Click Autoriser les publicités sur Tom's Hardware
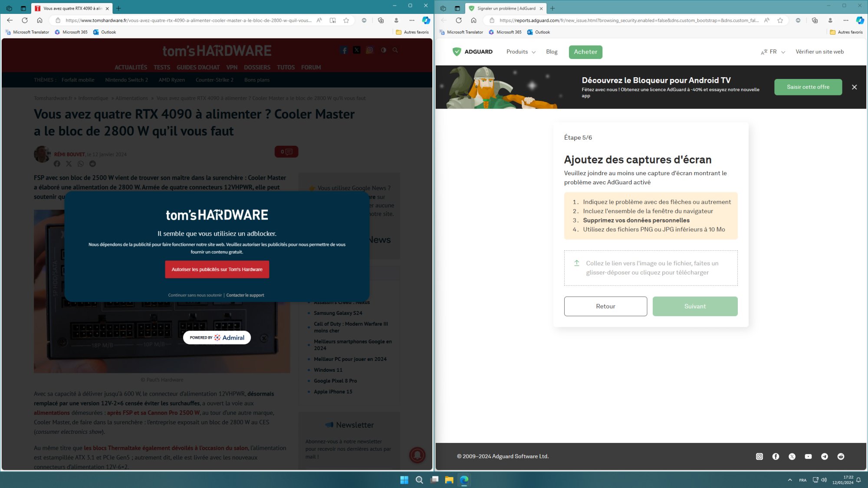Screen dimensions: 868x488 tap(217, 269)
